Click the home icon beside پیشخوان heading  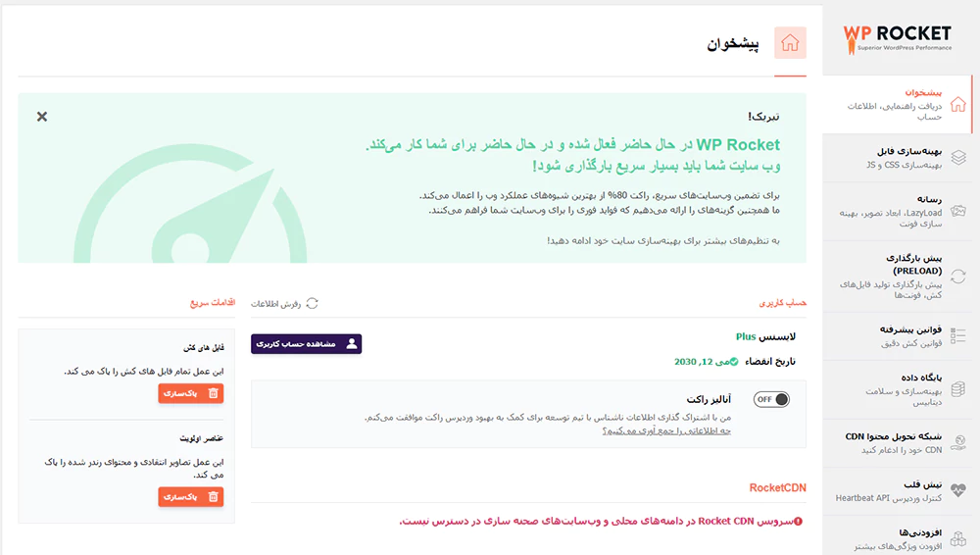790,42
